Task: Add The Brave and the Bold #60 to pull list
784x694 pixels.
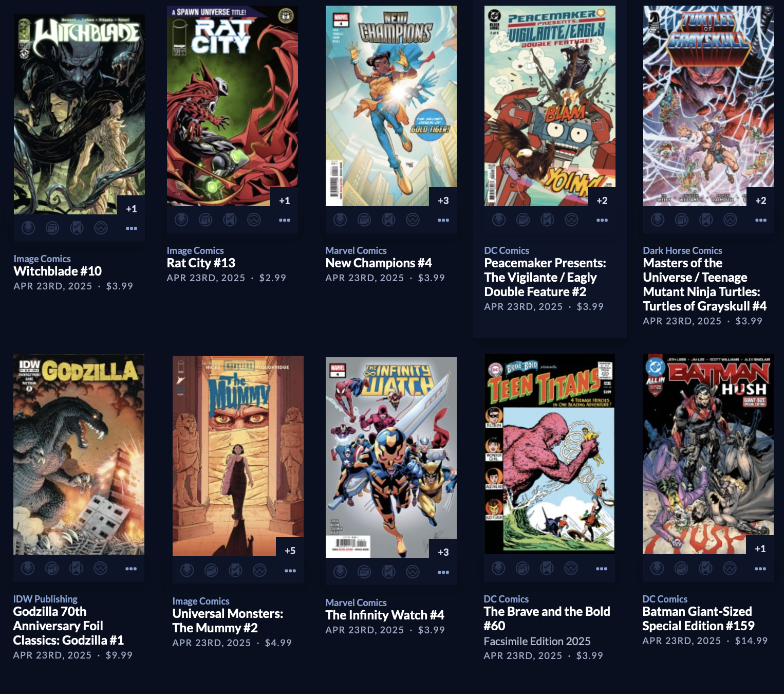Action: [x=498, y=569]
